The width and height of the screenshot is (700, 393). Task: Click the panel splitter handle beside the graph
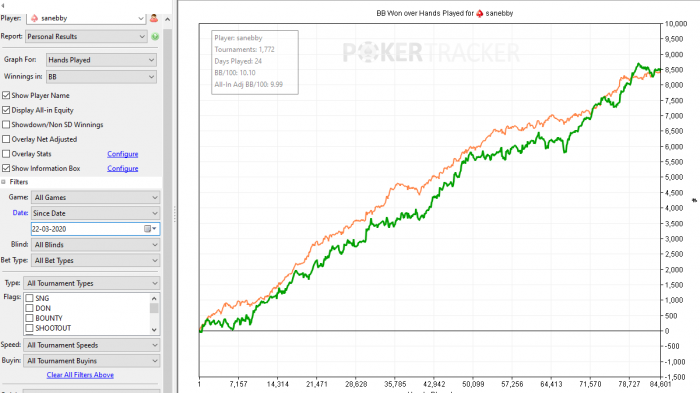pos(175,214)
